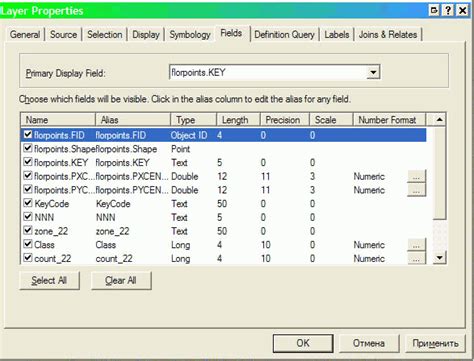The image size is (474, 361).
Task: Click the fields list scrollbar thumb
Action: pyautogui.click(x=440, y=173)
